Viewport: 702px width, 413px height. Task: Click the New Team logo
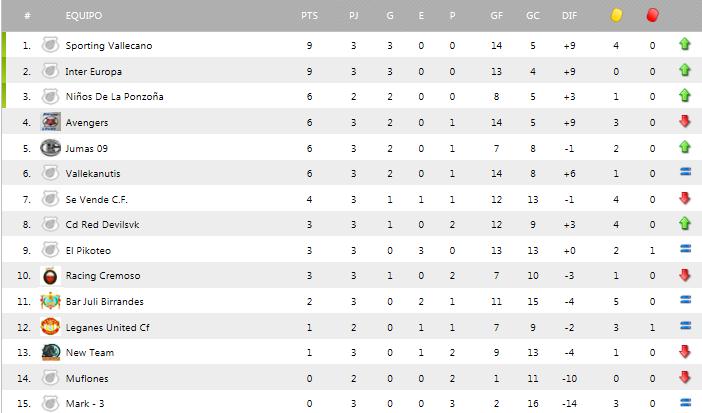50,352
